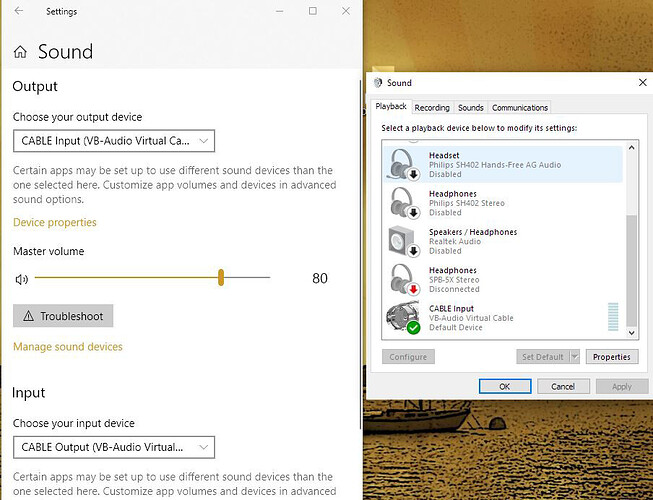Click the Settings window scrollbar

click(x=360, y=254)
